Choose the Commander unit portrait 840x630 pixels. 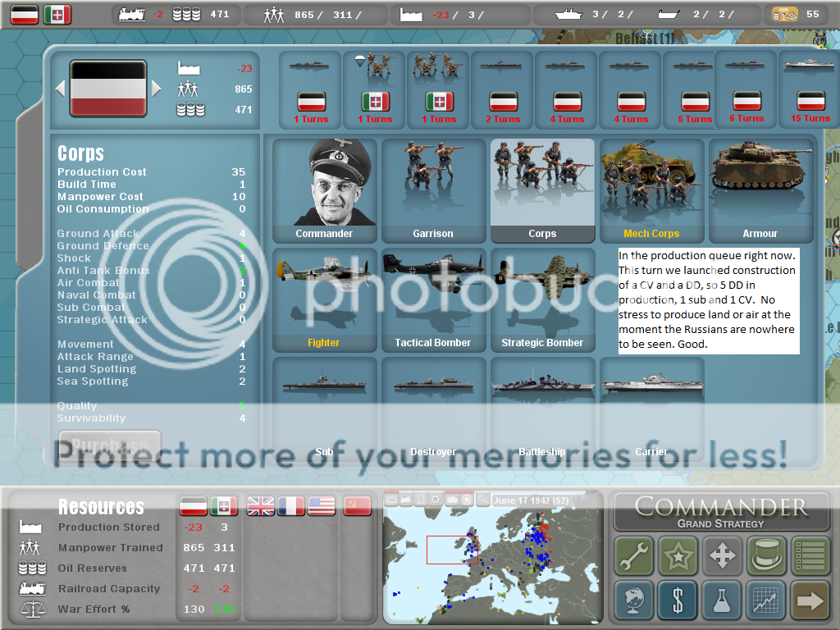pyautogui.click(x=324, y=190)
